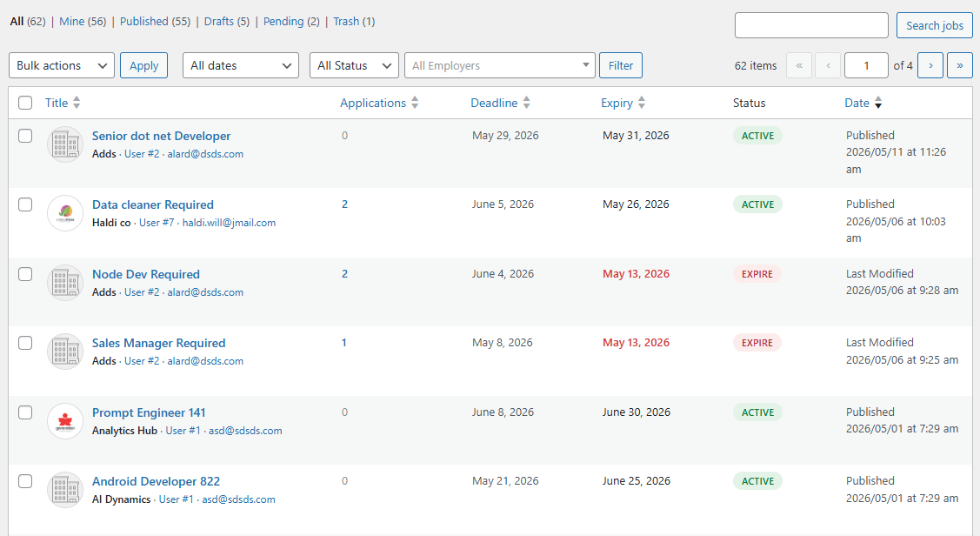Open the Senior dot net Developer job
This screenshot has width=980, height=536.
click(161, 136)
